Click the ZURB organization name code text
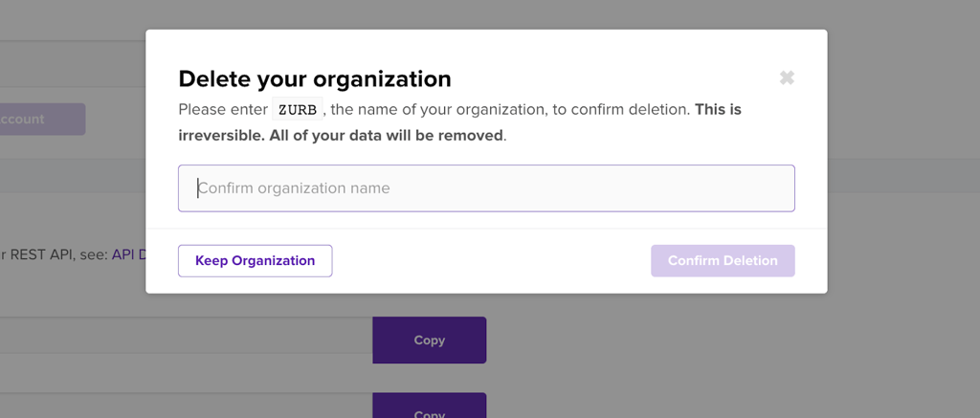 click(297, 109)
